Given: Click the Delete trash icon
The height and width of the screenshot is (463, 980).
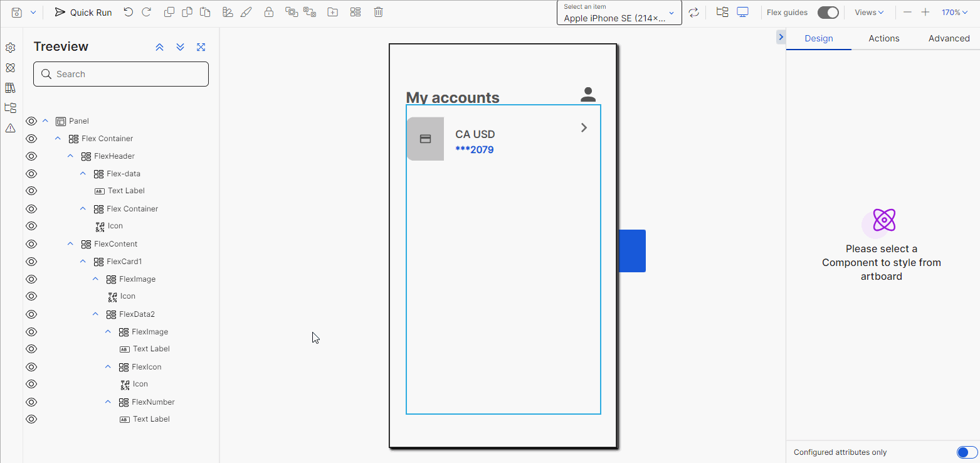Looking at the screenshot, I should coord(378,12).
